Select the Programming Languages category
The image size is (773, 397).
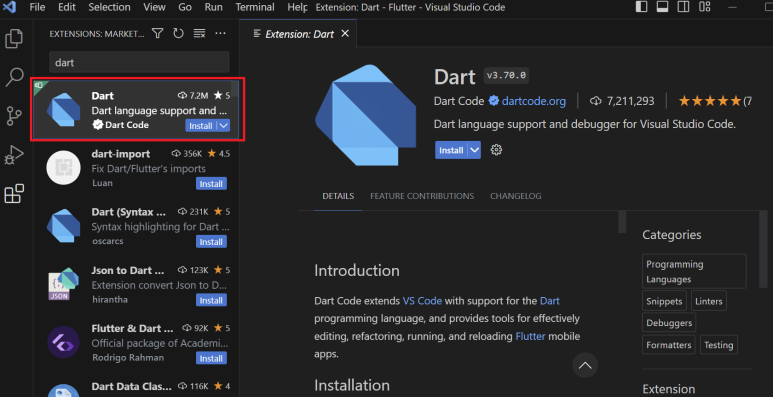point(694,271)
